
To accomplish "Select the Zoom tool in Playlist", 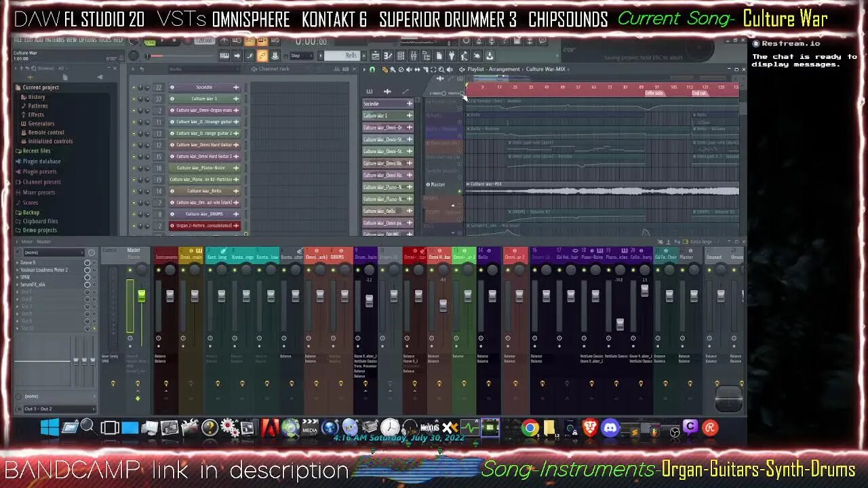I will pos(441,69).
